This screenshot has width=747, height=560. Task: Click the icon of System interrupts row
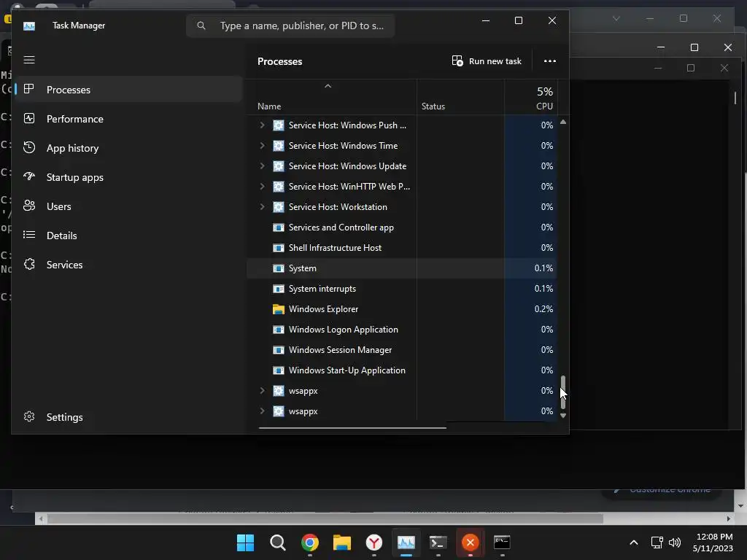point(278,289)
